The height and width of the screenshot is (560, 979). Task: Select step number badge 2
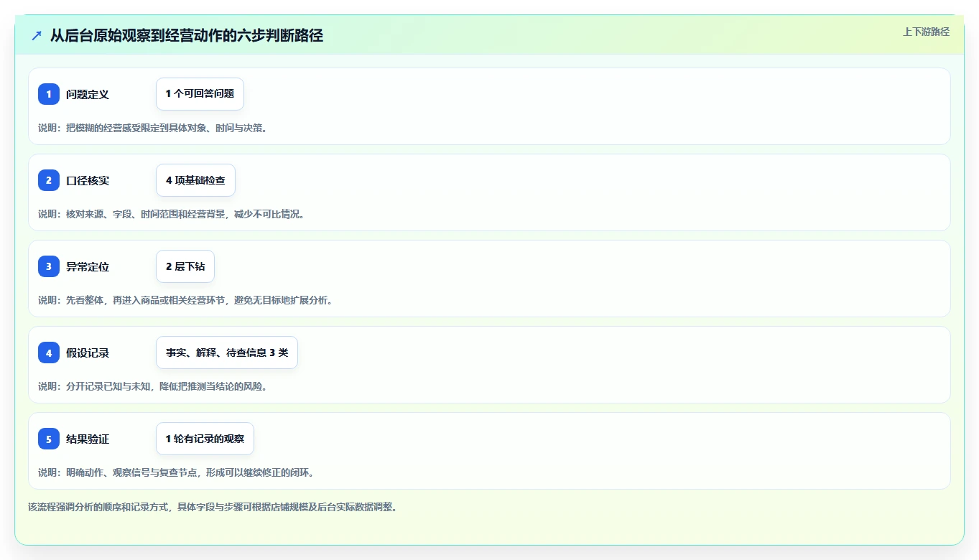tap(49, 180)
